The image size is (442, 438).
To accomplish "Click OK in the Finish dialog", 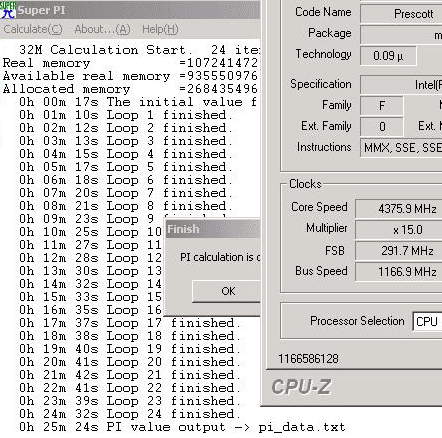I will coord(226,291).
